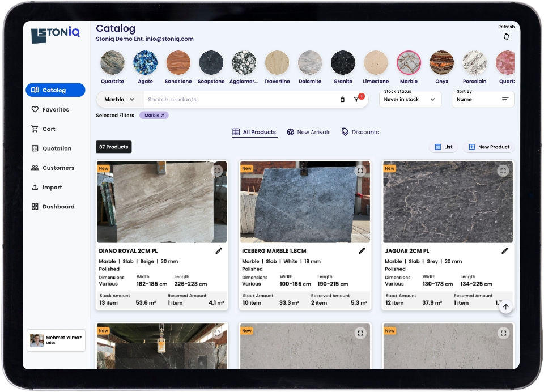Click 37.9 m² stock amount value
544x392 pixels.
tap(432, 303)
